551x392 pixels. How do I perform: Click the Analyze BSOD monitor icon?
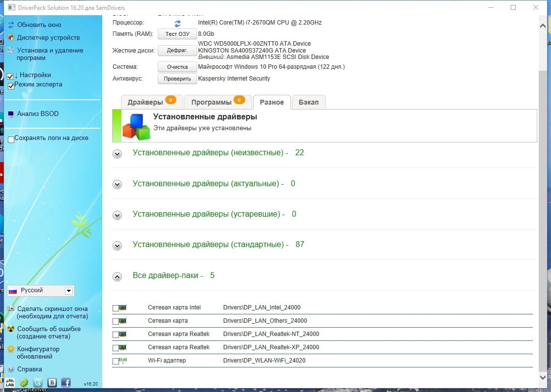(11, 114)
